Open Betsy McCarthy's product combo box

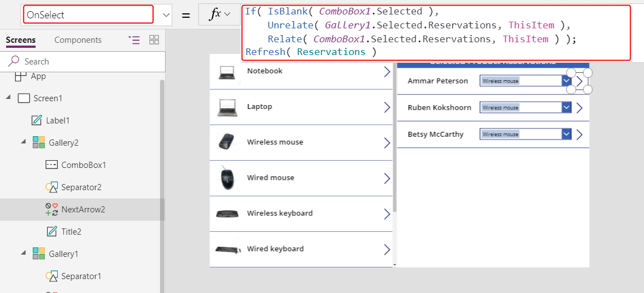(x=525, y=135)
